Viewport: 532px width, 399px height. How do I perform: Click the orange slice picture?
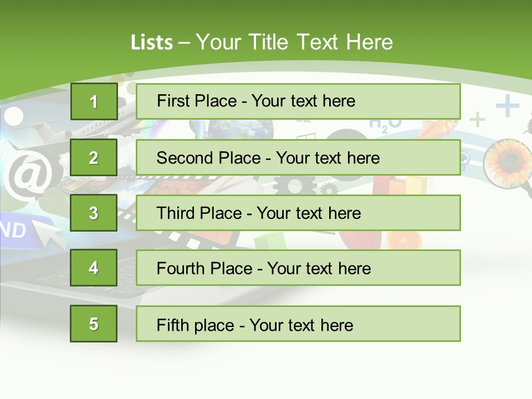pos(404,239)
